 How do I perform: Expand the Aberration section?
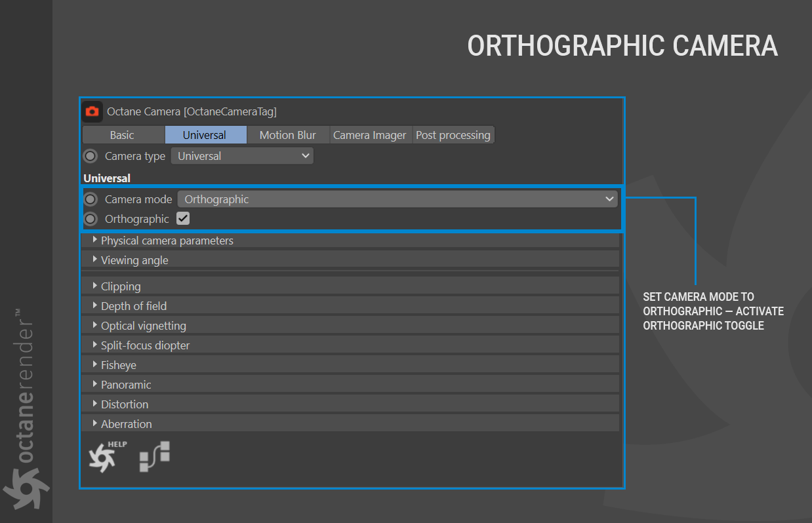(350, 424)
